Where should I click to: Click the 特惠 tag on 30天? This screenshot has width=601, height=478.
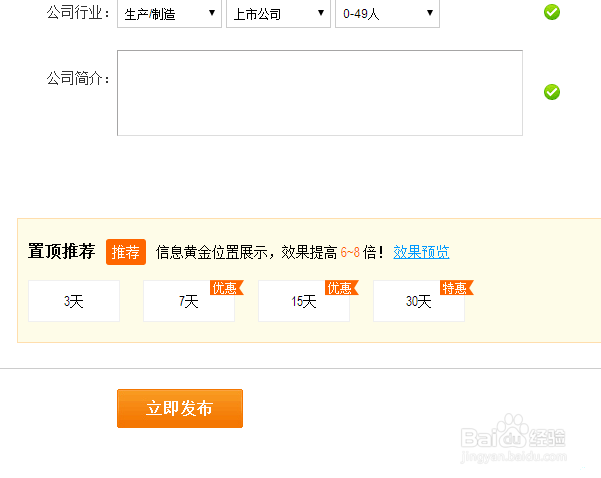[x=456, y=287]
